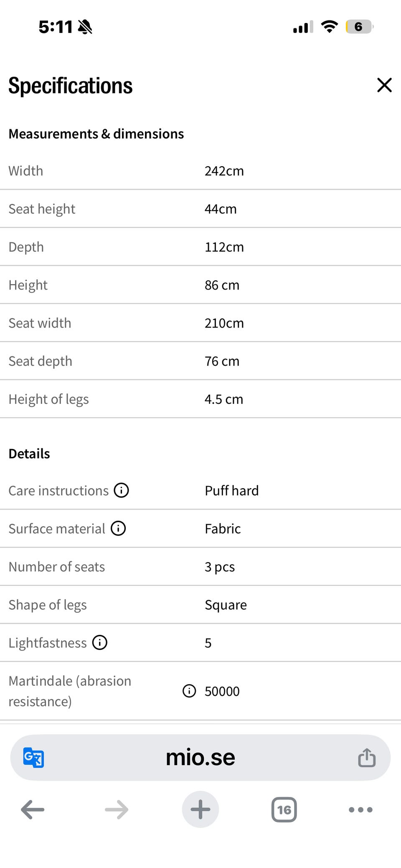Tap the Google Translate icon
The image size is (401, 868).
[x=33, y=757]
